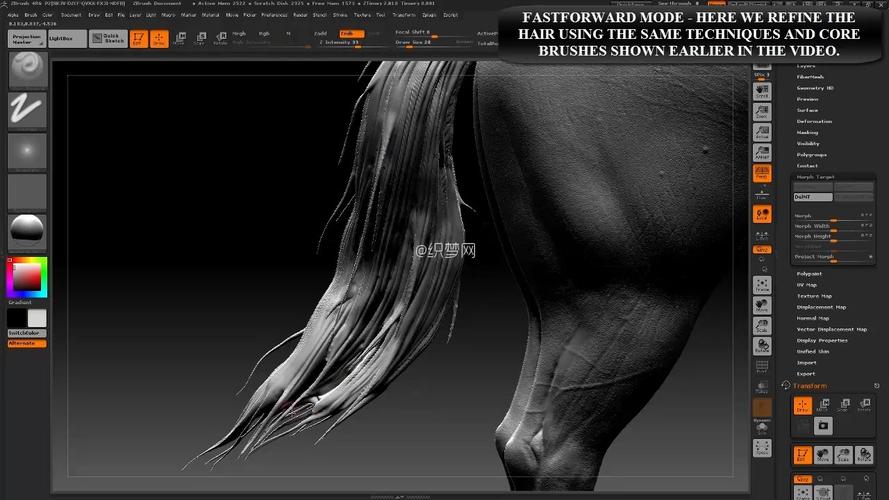Select Draw mode icon in Transform palette
Image resolution: width=889 pixels, height=500 pixels.
802,405
